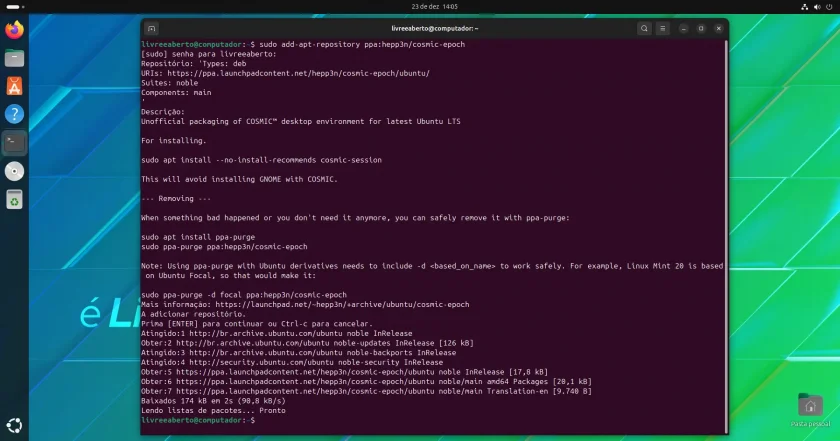
Task: Click the volume icon in top bar
Action: pyautogui.click(x=817, y=6)
